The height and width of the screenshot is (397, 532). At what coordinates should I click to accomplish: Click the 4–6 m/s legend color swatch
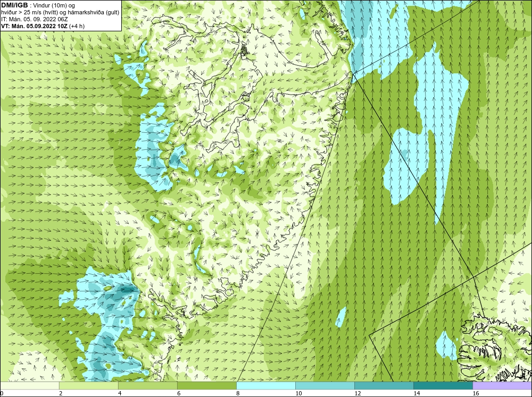(147, 385)
